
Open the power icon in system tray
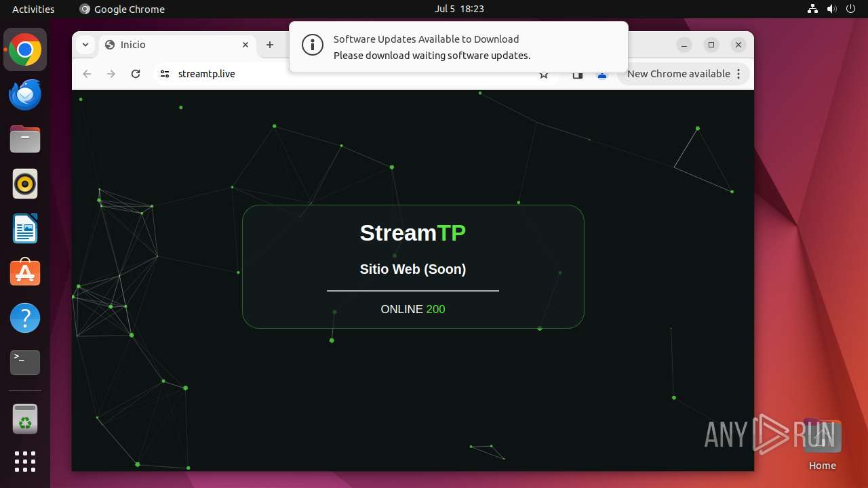[x=851, y=9]
